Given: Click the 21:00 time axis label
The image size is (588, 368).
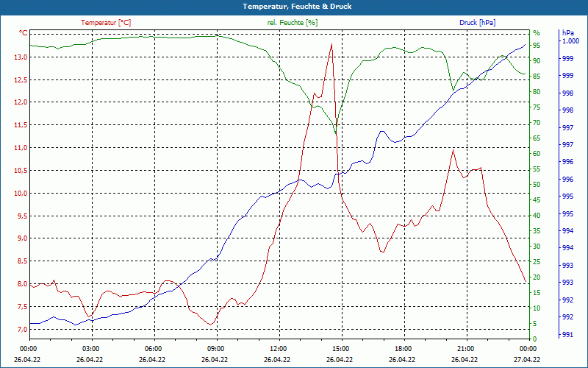Looking at the screenshot, I should click(x=465, y=349).
